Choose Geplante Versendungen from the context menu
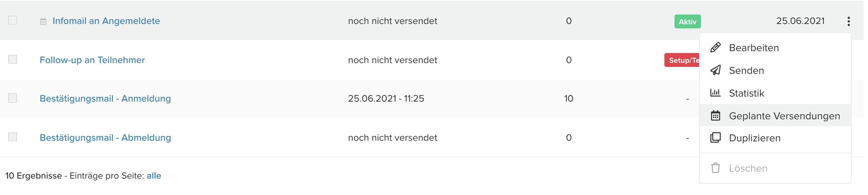Screen dimensions: 868x195 [784, 116]
